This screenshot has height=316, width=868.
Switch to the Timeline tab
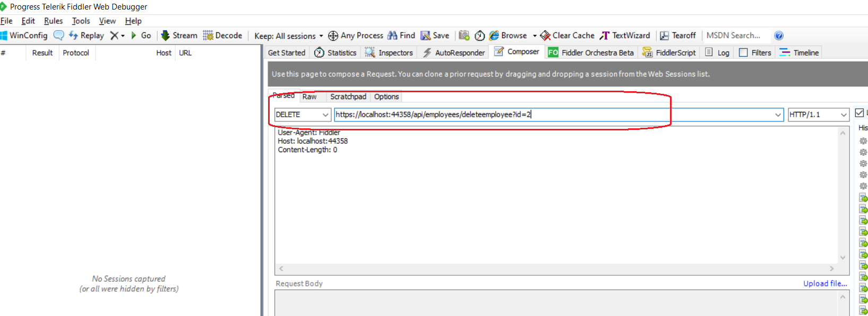pyautogui.click(x=799, y=52)
